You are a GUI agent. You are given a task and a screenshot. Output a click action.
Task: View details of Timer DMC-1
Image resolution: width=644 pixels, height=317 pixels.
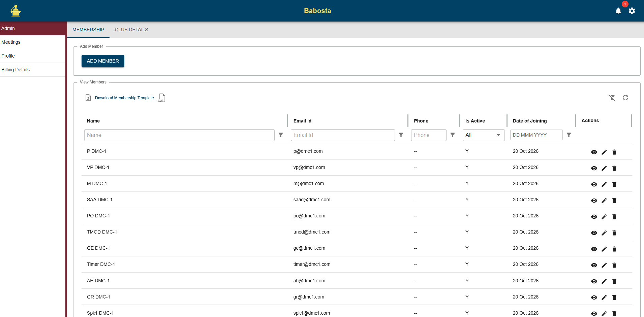coord(594,265)
